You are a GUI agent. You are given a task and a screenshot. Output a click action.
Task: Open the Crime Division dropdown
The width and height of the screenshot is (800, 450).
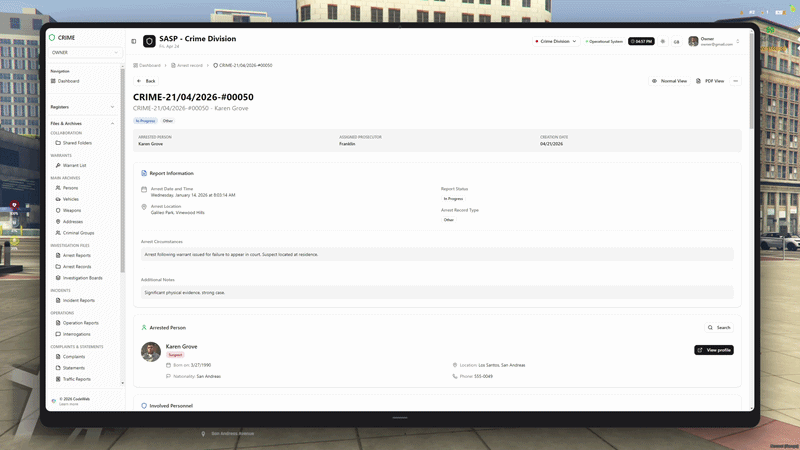pyautogui.click(x=556, y=41)
